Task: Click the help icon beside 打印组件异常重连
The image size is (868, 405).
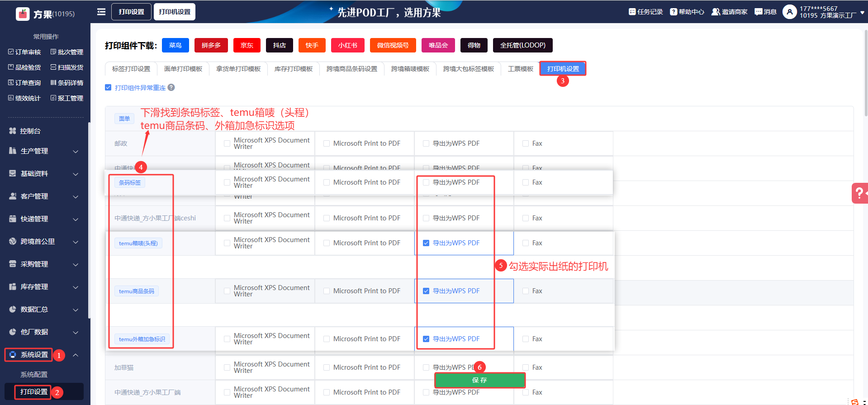Action: click(x=171, y=87)
